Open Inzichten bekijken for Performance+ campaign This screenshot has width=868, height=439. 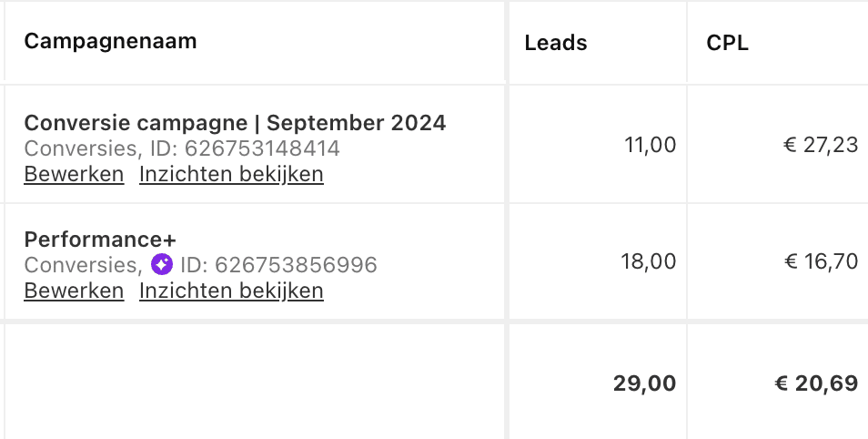[x=231, y=291]
